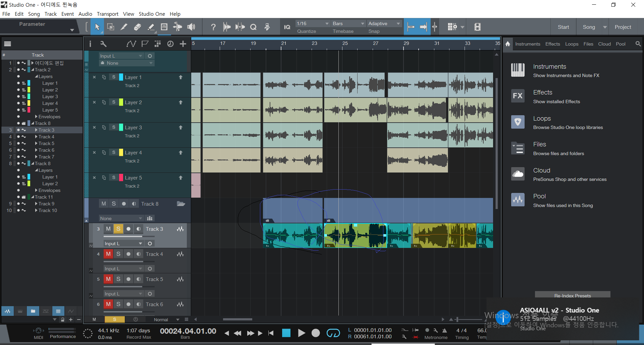
Task: Click the question mark help icon
Action: [213, 27]
